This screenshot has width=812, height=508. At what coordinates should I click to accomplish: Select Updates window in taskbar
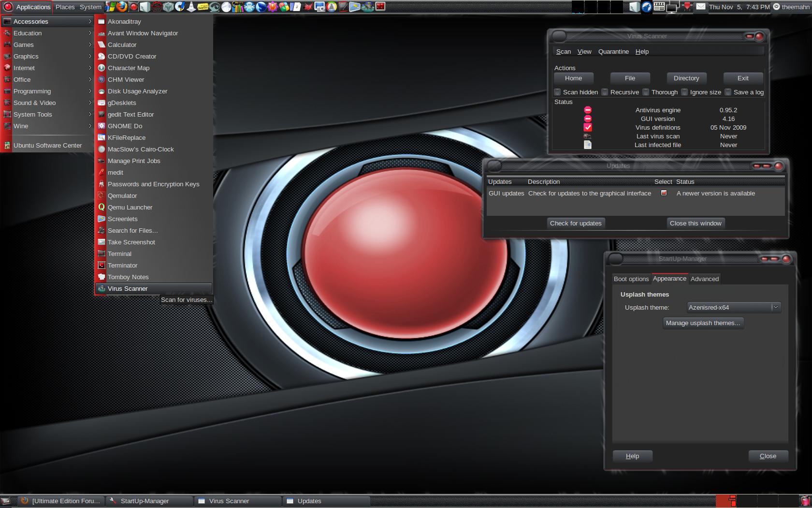point(326,501)
